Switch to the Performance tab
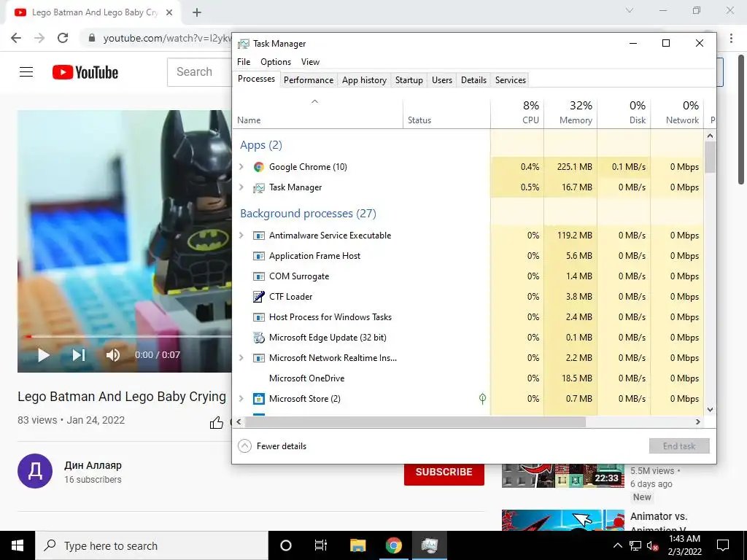Image resolution: width=747 pixels, height=560 pixels. click(x=309, y=80)
